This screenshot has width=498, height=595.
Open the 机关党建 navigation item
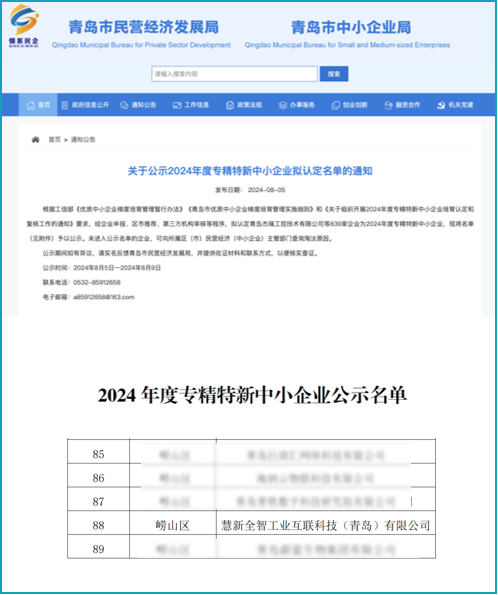click(x=455, y=105)
